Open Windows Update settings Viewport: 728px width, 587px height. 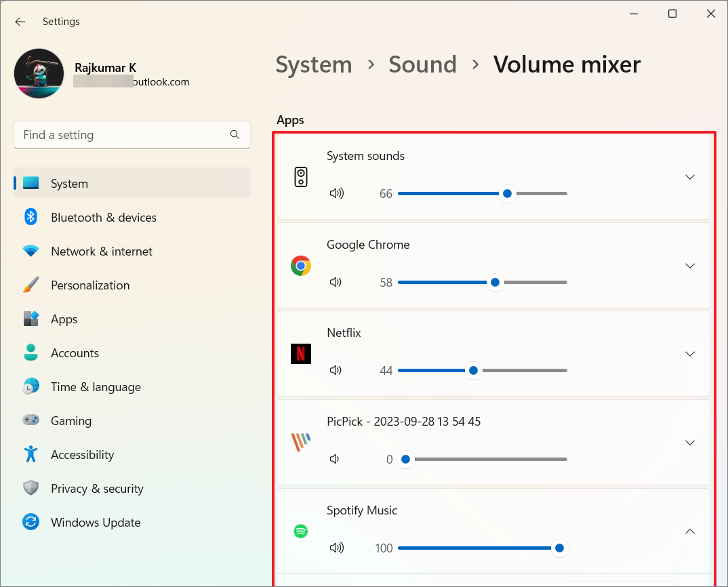pyautogui.click(x=96, y=522)
